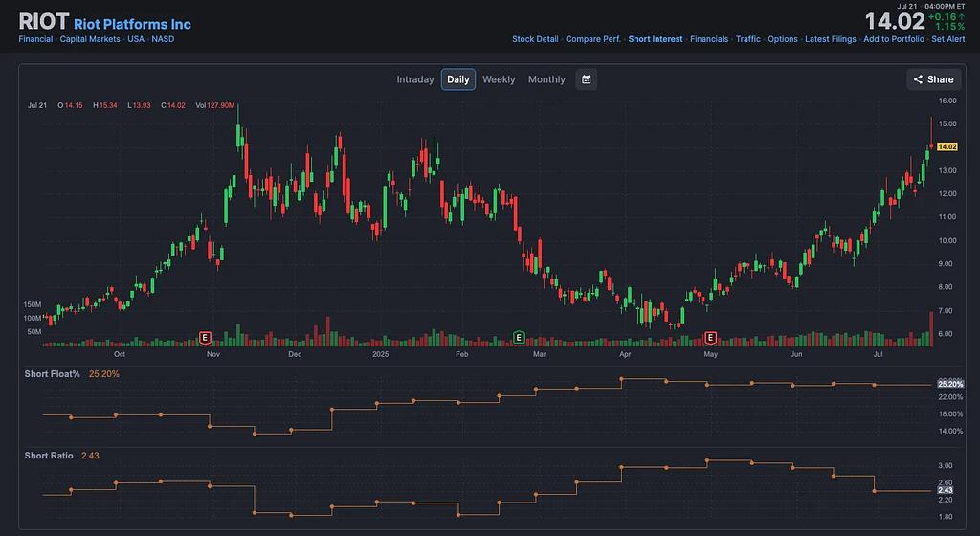
Task: Click the 2025 label on time axis
Action: click(x=380, y=354)
